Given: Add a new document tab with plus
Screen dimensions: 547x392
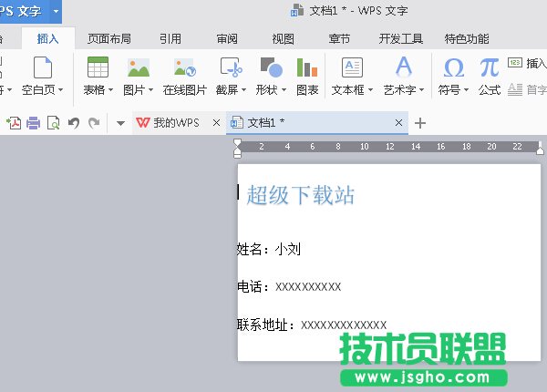Looking at the screenshot, I should (x=420, y=123).
